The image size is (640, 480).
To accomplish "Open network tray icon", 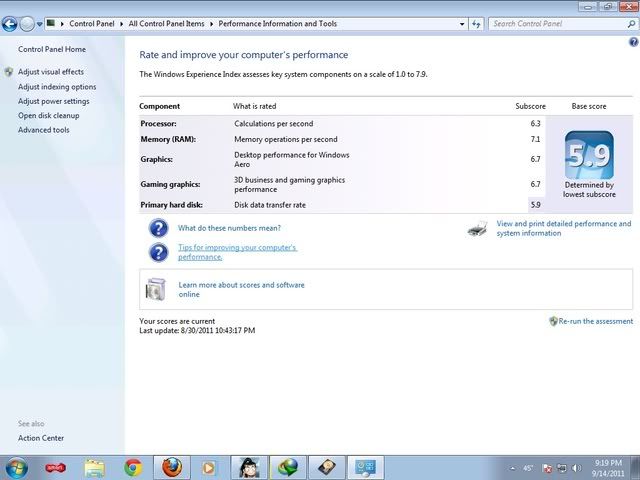I will point(562,468).
